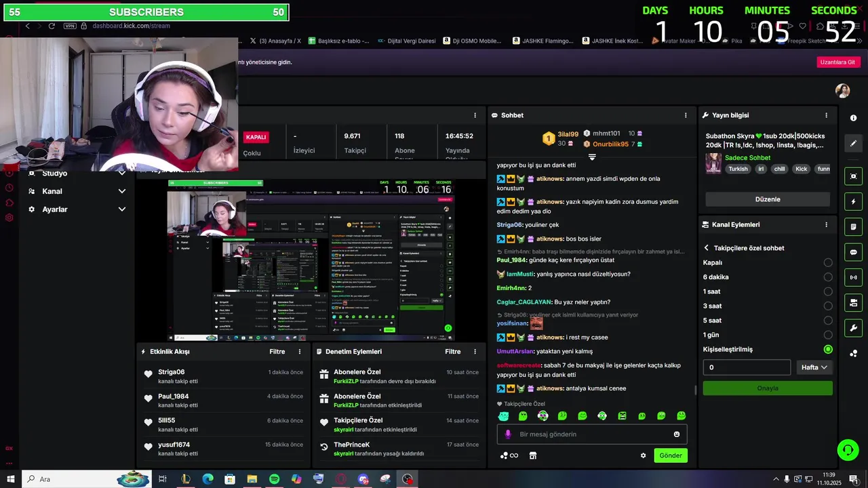
Task: Reload the page with browser refresh icon
Action: (52, 26)
